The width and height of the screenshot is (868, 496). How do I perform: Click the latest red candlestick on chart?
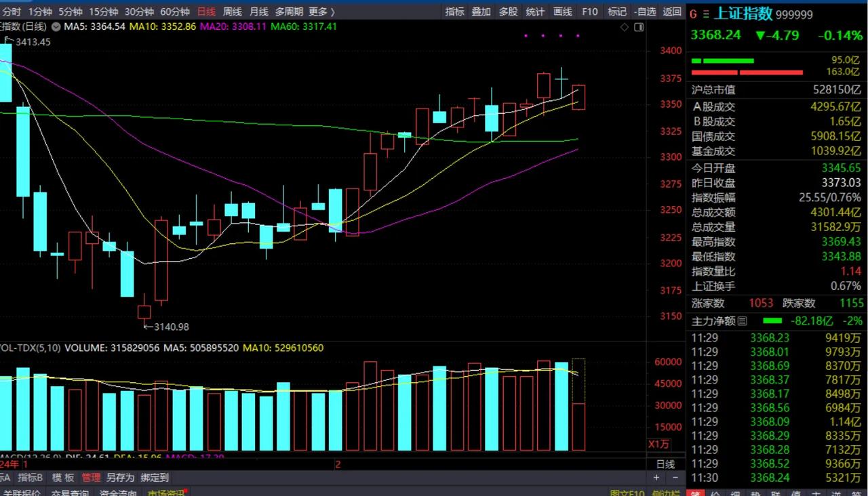click(x=578, y=97)
